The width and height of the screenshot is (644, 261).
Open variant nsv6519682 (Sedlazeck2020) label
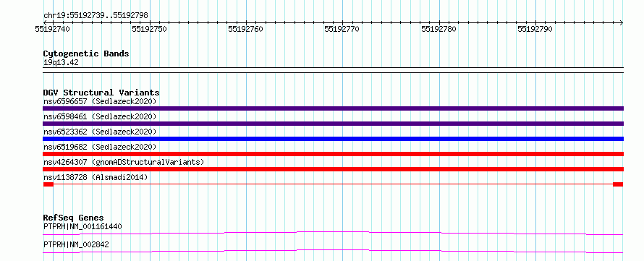(100, 147)
